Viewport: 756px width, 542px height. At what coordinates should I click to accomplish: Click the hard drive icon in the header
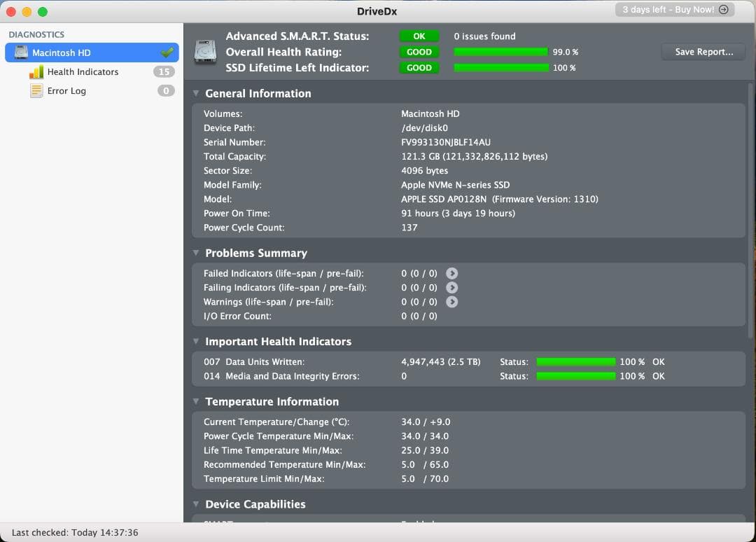click(204, 52)
